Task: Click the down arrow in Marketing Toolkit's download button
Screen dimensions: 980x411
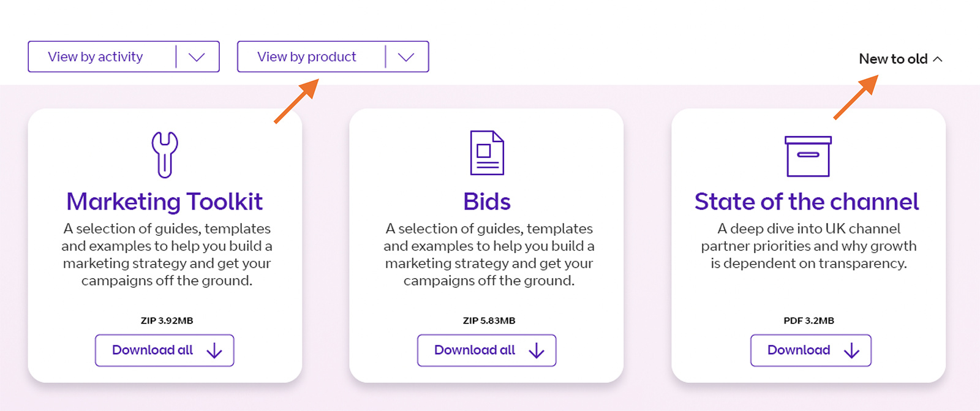Action: 214,351
